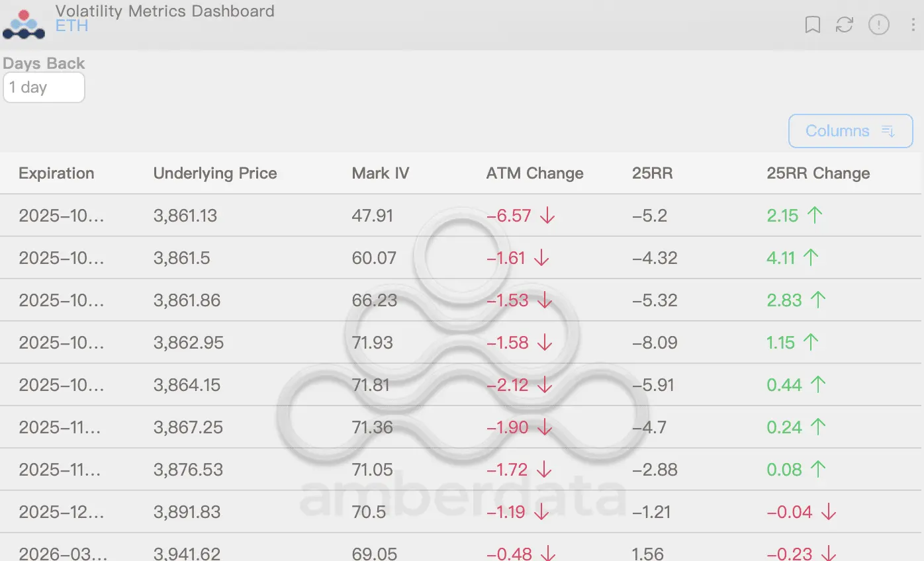
Task: Open the three-dot more options menu
Action: point(913,25)
